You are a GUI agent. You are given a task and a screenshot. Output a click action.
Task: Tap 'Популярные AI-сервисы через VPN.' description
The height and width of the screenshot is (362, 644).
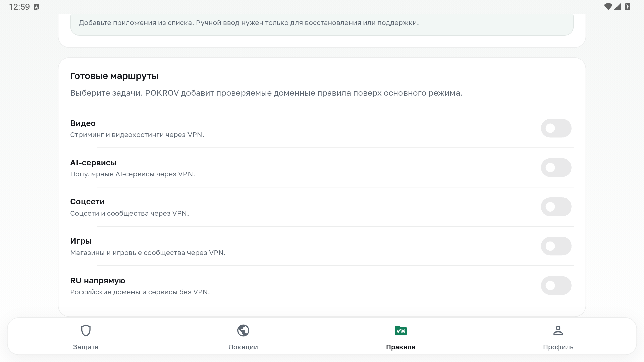(x=132, y=174)
